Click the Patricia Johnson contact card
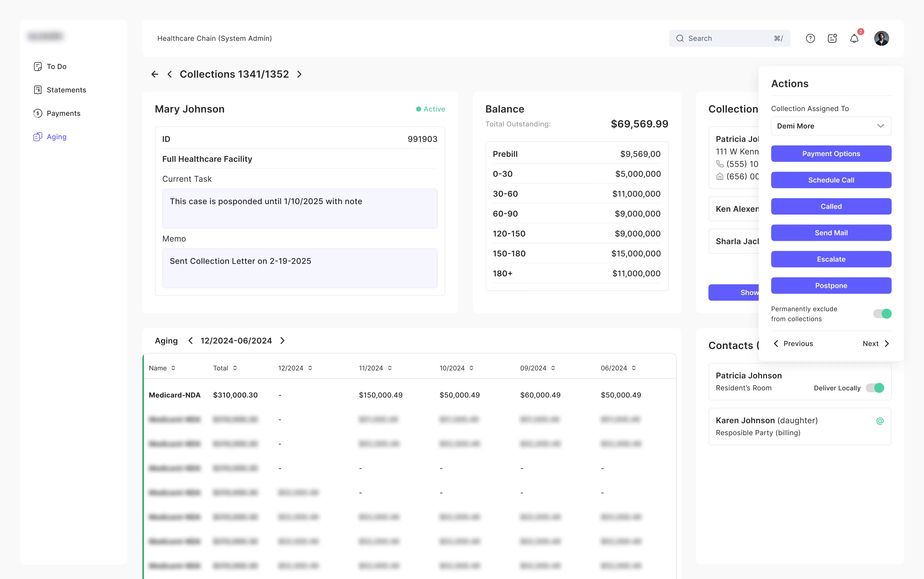This screenshot has width=924, height=579. click(800, 381)
